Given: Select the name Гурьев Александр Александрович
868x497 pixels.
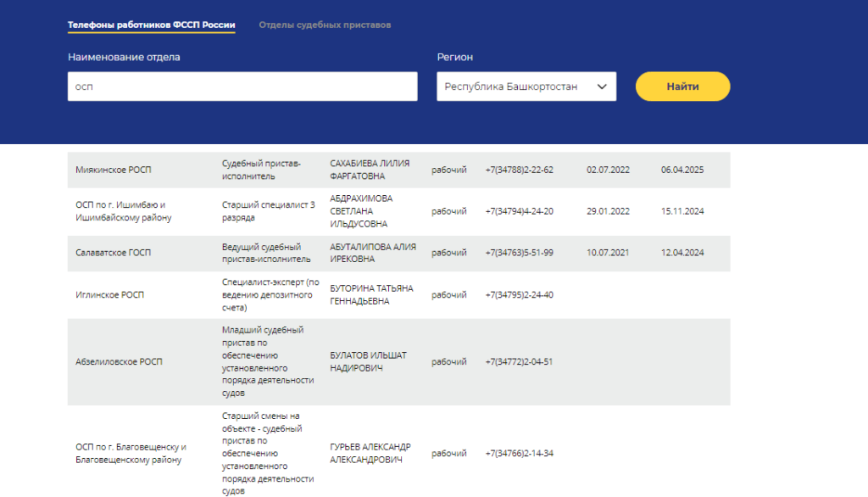Looking at the screenshot, I should click(370, 453).
